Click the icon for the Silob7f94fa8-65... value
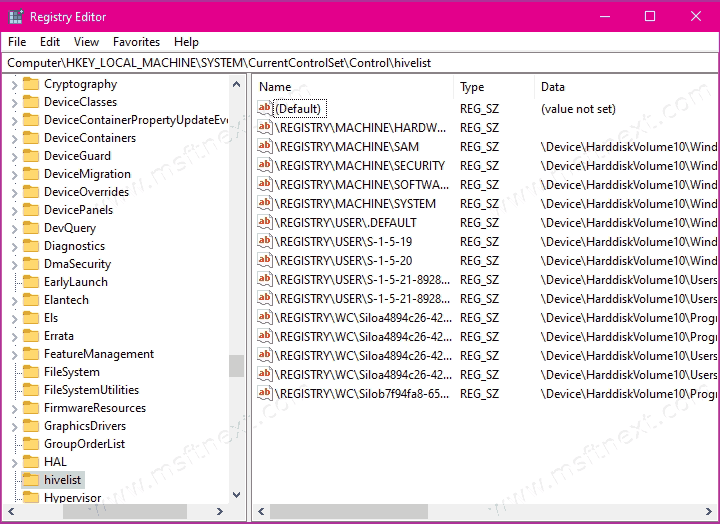Screen dimensions: 720x524 (x=264, y=393)
